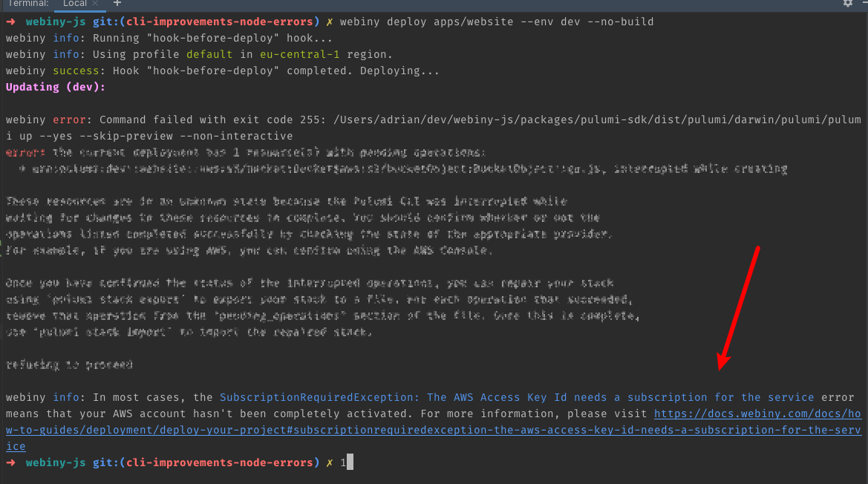
Task: Click the webiny-js directory name in prompt
Action: click(x=54, y=21)
